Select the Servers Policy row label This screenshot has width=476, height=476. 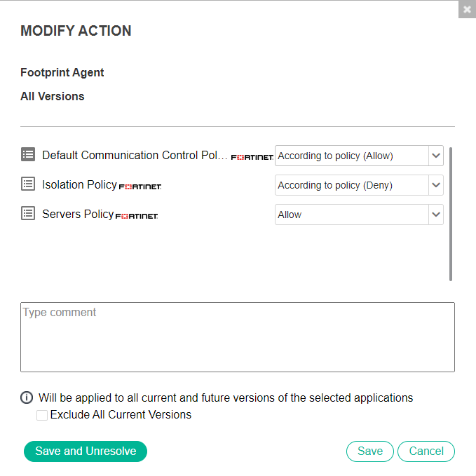click(x=78, y=214)
